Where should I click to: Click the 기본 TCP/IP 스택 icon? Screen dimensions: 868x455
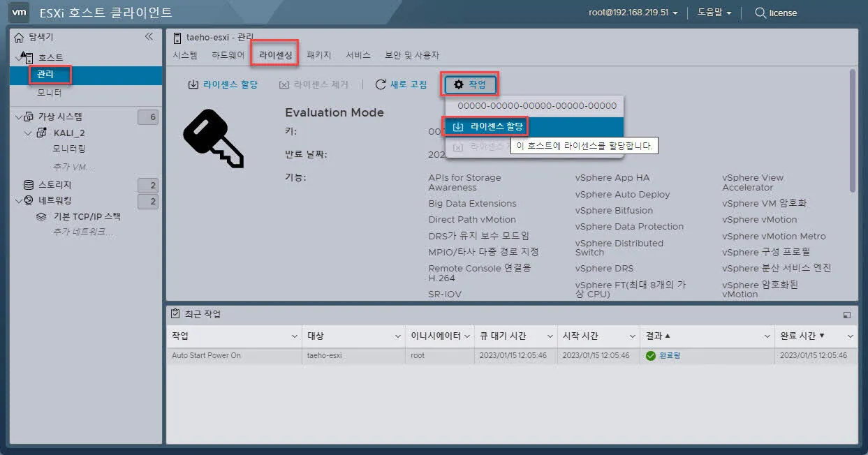(x=43, y=216)
